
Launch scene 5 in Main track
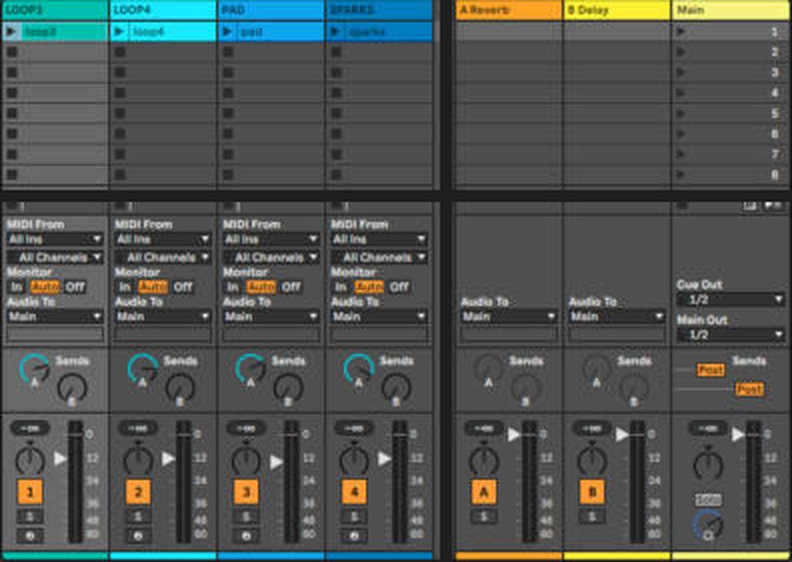click(680, 113)
